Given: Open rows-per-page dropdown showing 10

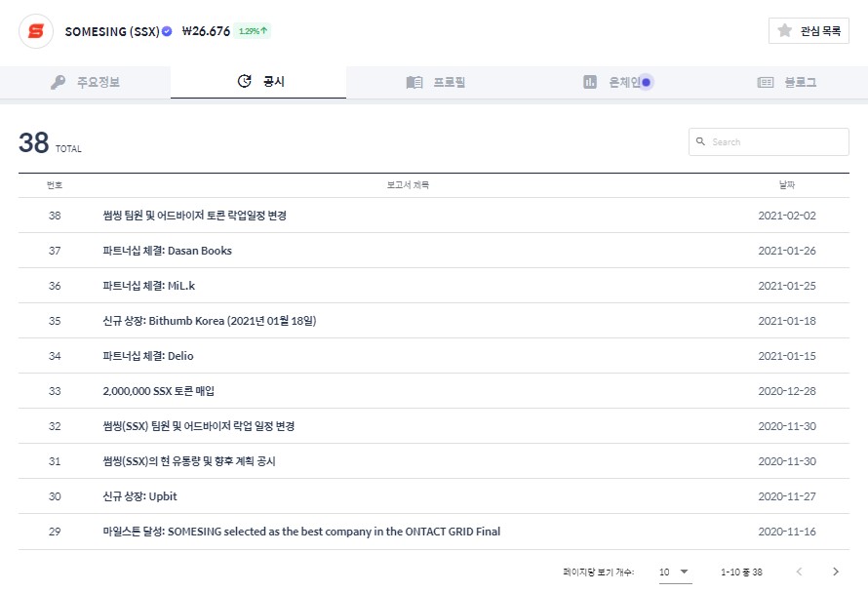Looking at the screenshot, I should (x=675, y=572).
